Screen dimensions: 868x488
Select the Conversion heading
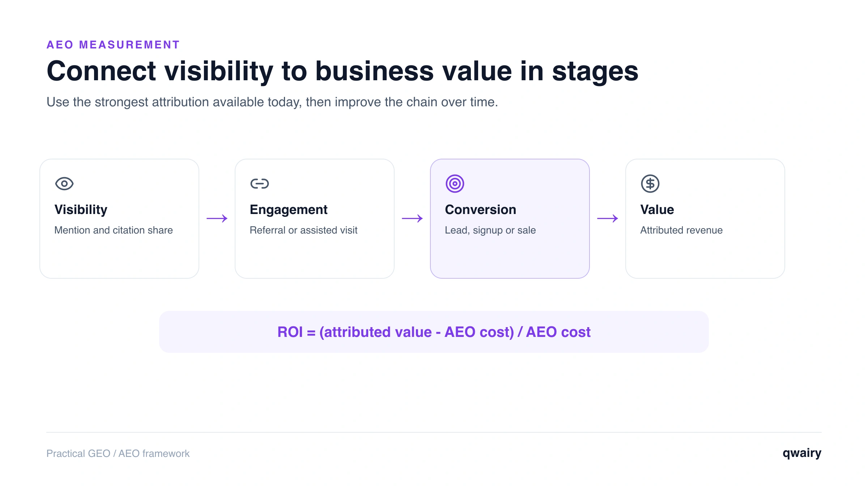(x=481, y=210)
